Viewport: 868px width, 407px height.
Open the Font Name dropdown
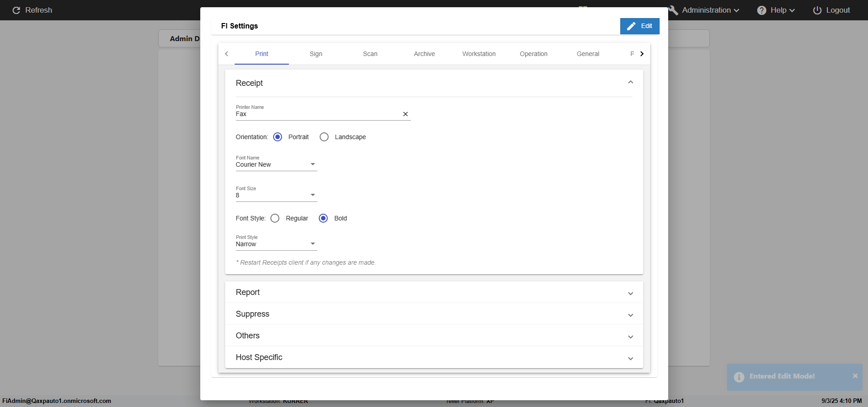point(276,164)
